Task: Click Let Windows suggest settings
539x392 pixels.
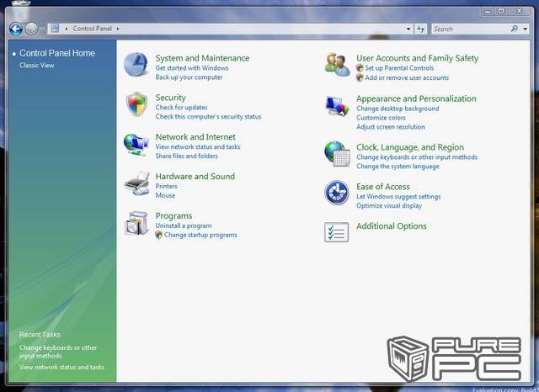Action: (398, 197)
